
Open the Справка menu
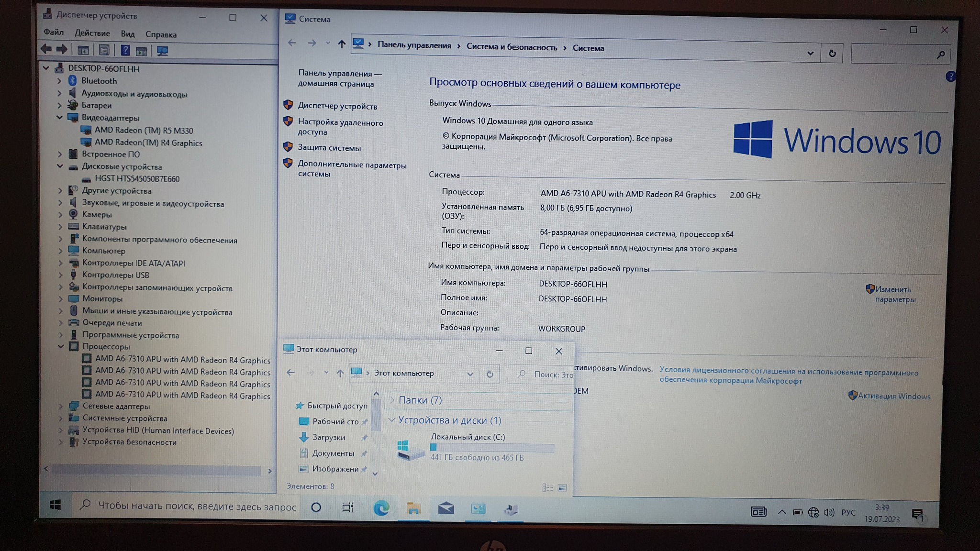[161, 34]
